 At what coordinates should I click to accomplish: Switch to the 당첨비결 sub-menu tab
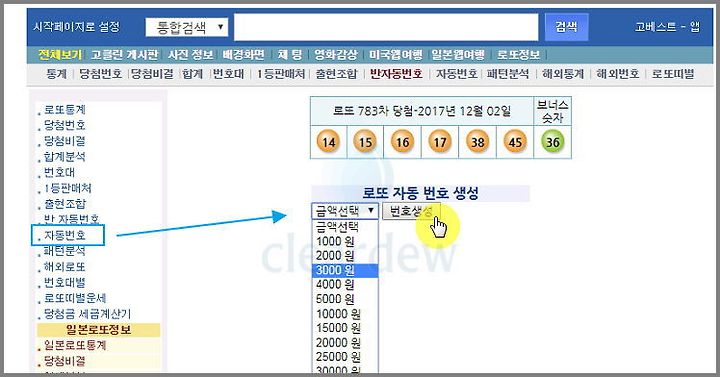click(x=152, y=74)
